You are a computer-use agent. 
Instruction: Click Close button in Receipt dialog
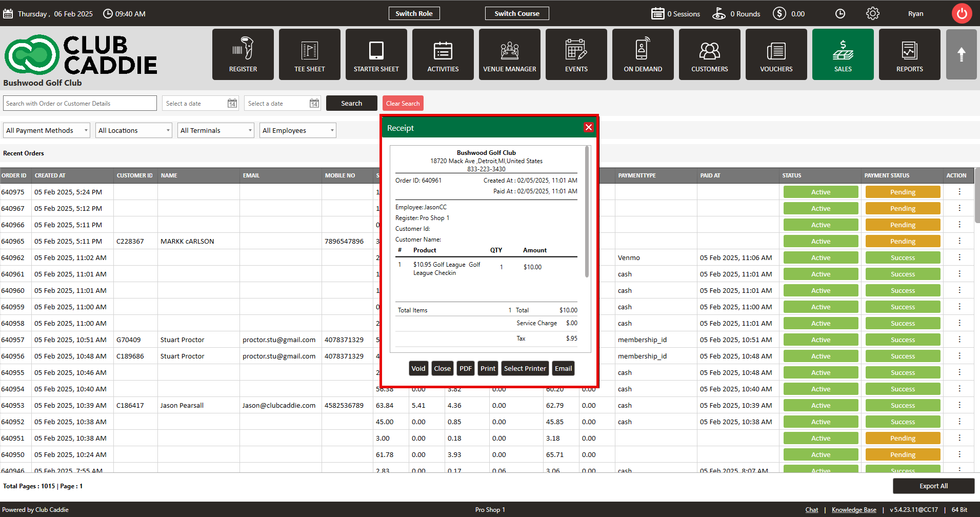pyautogui.click(x=442, y=368)
